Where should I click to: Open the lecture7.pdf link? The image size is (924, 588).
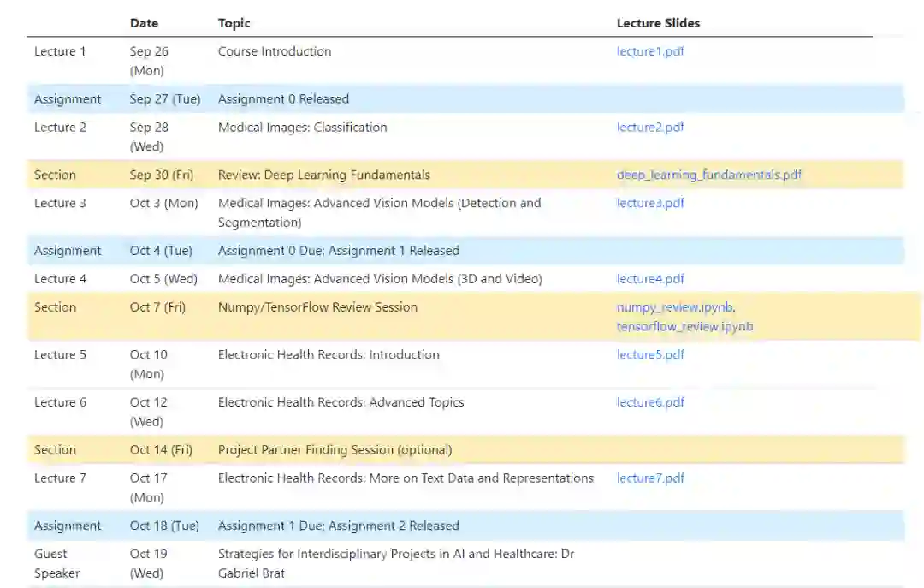click(650, 478)
